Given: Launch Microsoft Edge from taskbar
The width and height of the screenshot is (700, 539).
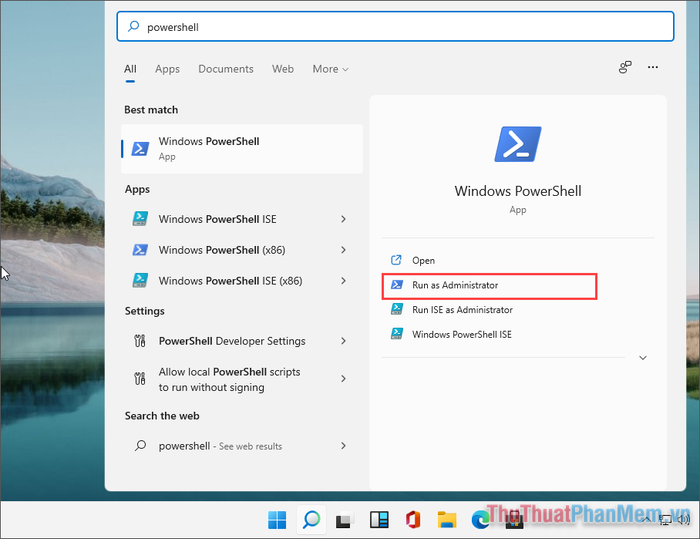Looking at the screenshot, I should coord(480,520).
